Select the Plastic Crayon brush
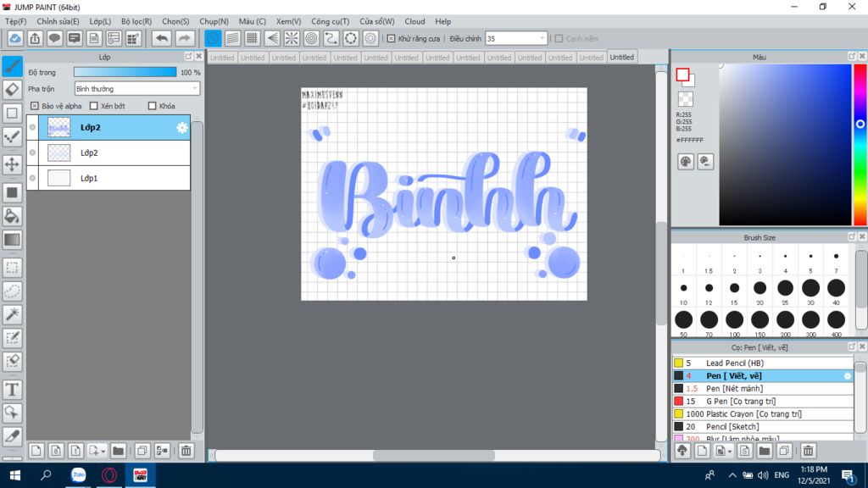The width and height of the screenshot is (868, 488). 763,413
